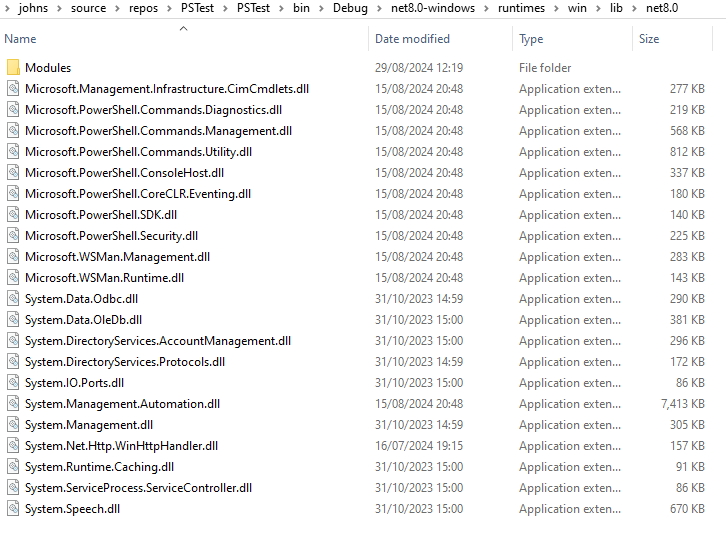
Task: Select System.Net.Http.WinHttpHandler.dll file name
Action: (122, 445)
